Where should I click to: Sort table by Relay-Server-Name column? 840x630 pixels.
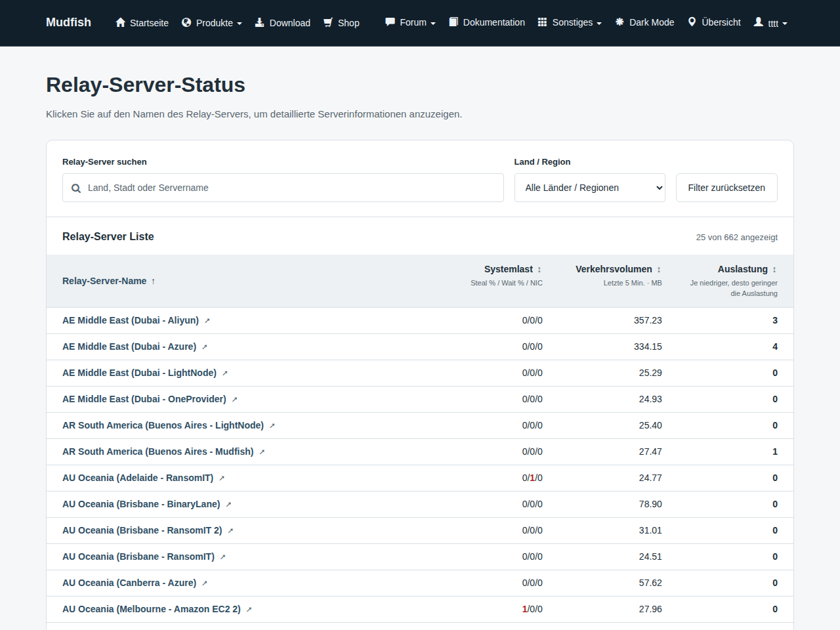point(109,281)
